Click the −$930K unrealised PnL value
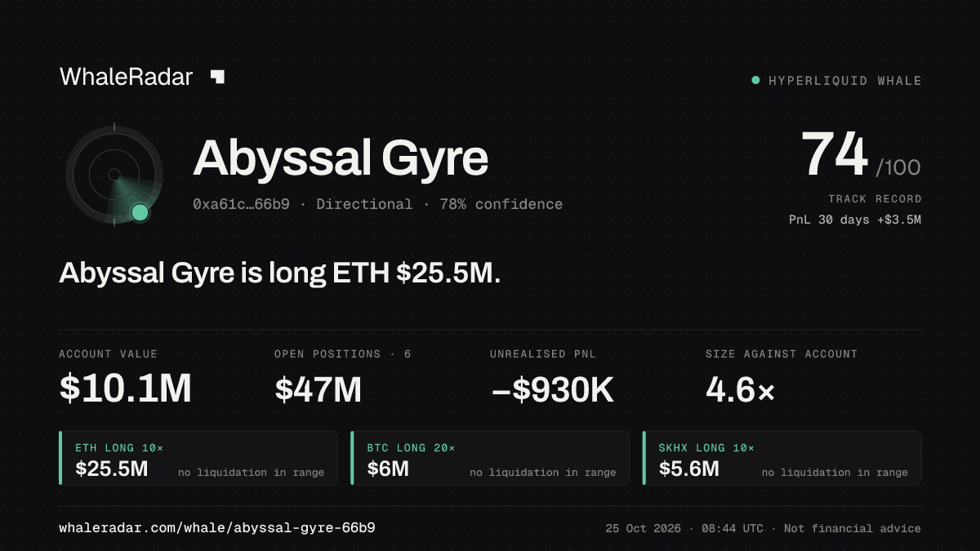 pos(552,389)
